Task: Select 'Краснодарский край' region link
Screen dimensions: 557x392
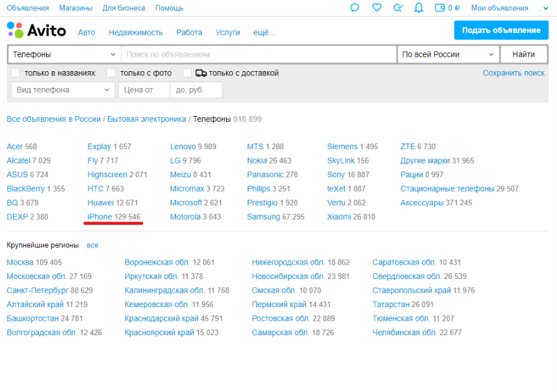Action: pyautogui.click(x=161, y=318)
